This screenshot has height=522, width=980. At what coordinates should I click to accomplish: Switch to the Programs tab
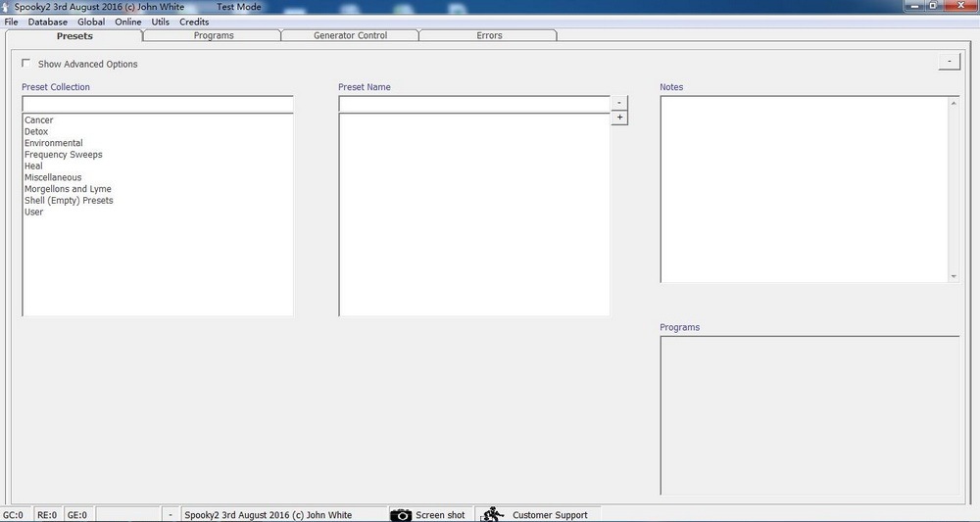[213, 35]
